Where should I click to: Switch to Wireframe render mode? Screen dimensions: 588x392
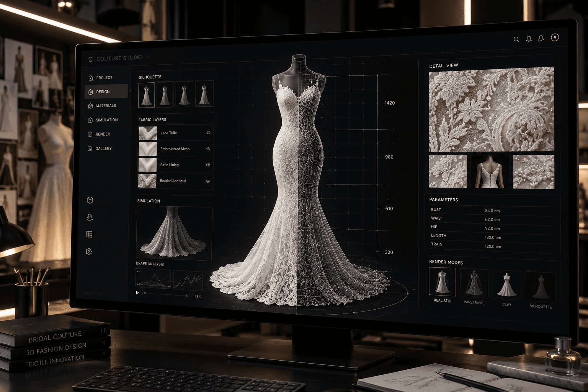coord(474,283)
